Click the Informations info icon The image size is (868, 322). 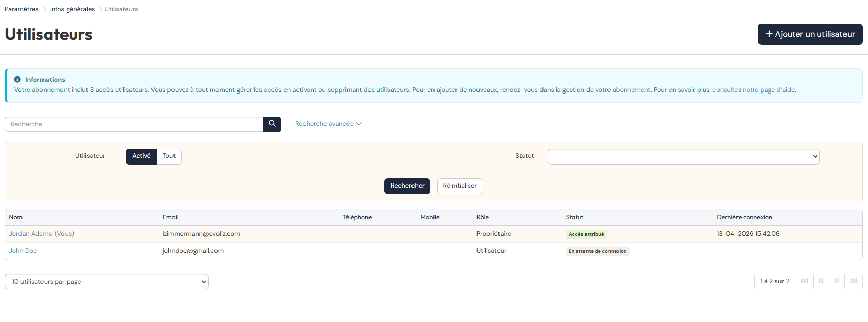coord(17,80)
